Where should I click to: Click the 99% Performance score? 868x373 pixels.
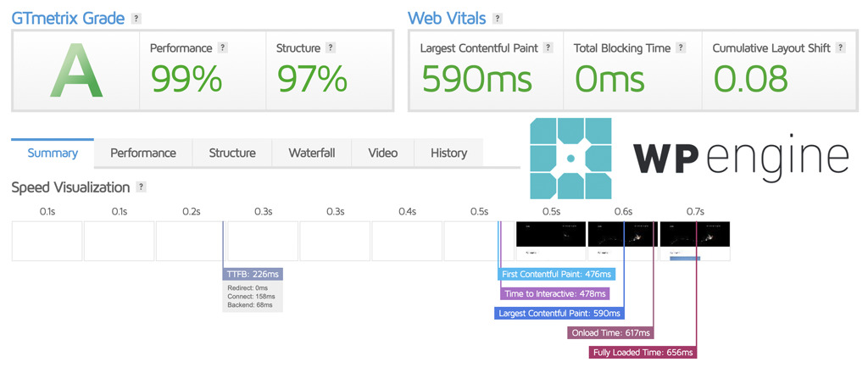[186, 78]
